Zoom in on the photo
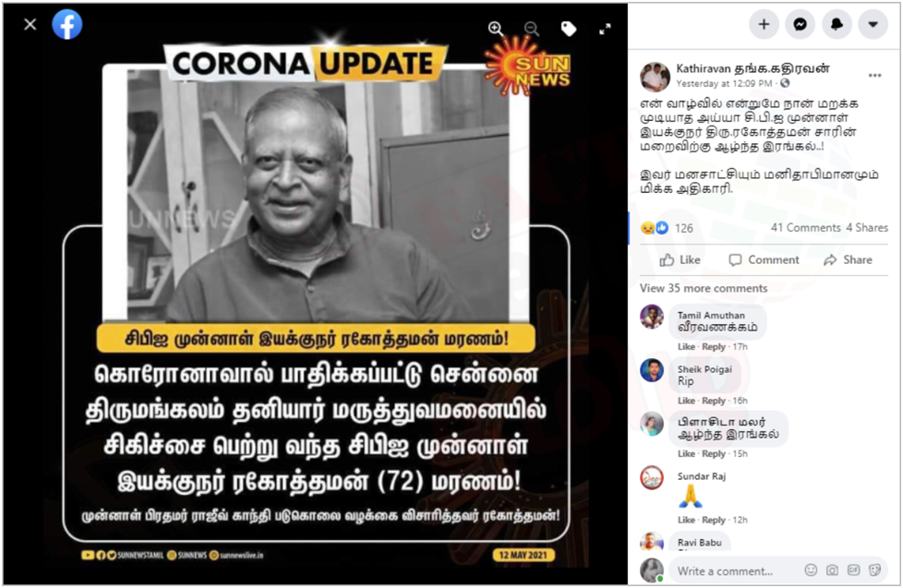The height and width of the screenshot is (588, 903). (495, 29)
